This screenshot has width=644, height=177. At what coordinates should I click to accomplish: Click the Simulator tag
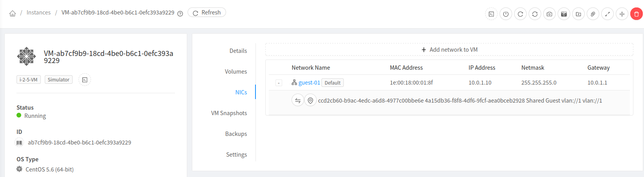(58, 79)
